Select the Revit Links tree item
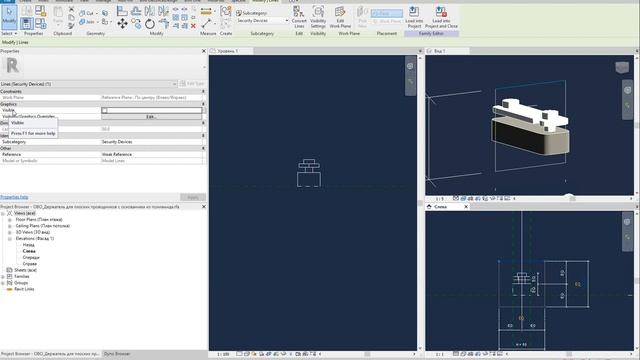Screen dimensions: 640x360 [24, 289]
